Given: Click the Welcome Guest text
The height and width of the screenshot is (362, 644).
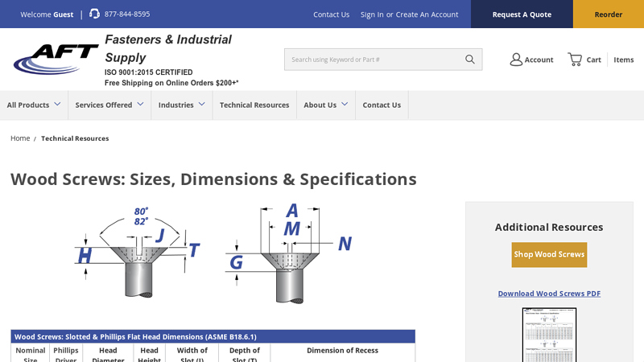Looking at the screenshot, I should coord(47,14).
